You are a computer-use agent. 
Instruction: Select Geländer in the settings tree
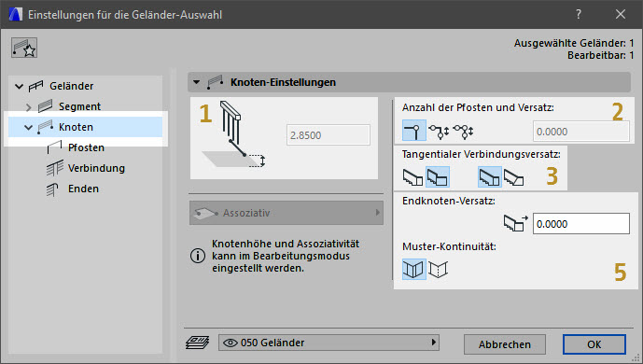[71, 86]
